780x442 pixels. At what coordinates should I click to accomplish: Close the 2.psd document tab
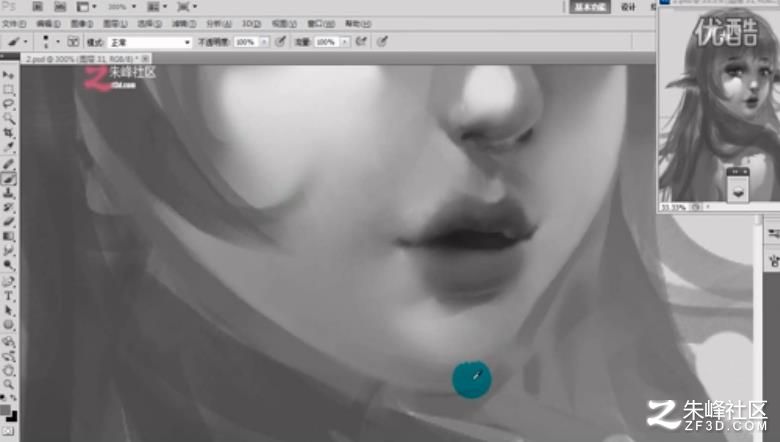click(145, 59)
